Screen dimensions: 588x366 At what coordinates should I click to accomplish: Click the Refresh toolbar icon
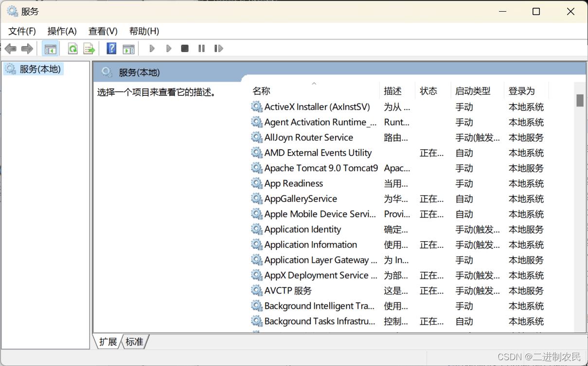click(x=72, y=49)
